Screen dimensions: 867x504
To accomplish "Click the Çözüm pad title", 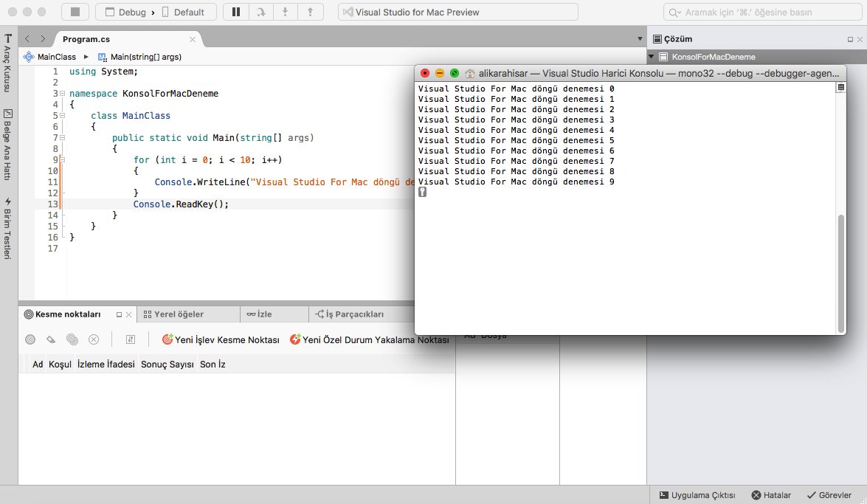I will (x=678, y=39).
